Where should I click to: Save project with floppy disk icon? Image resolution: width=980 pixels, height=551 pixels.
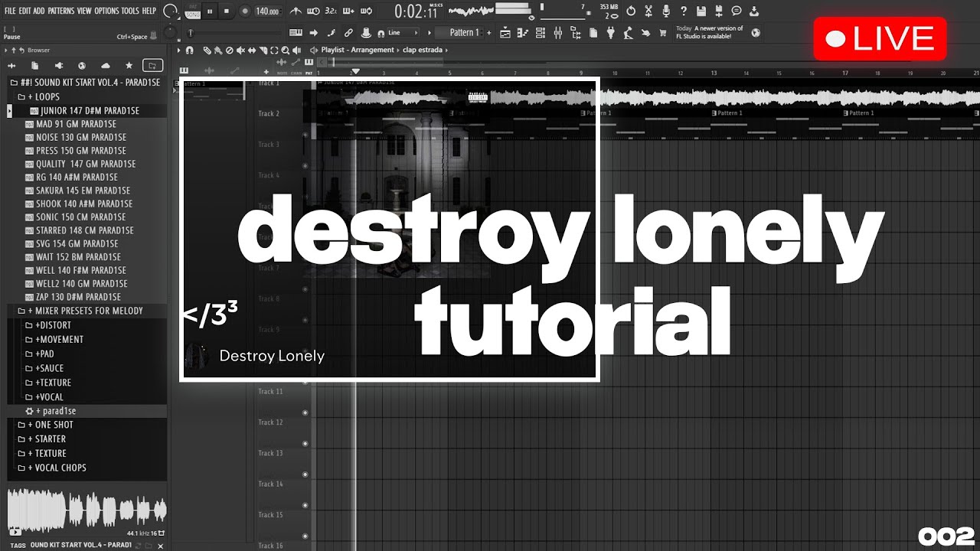click(x=701, y=11)
